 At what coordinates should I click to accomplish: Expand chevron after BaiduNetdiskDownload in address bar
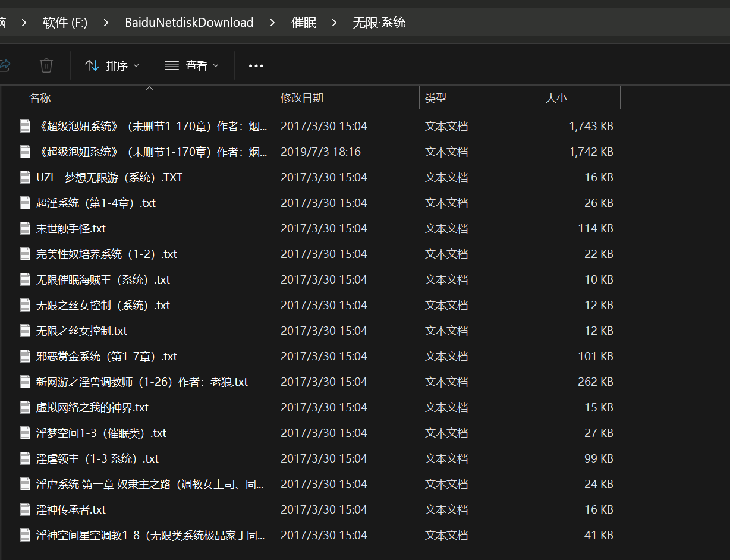click(272, 23)
